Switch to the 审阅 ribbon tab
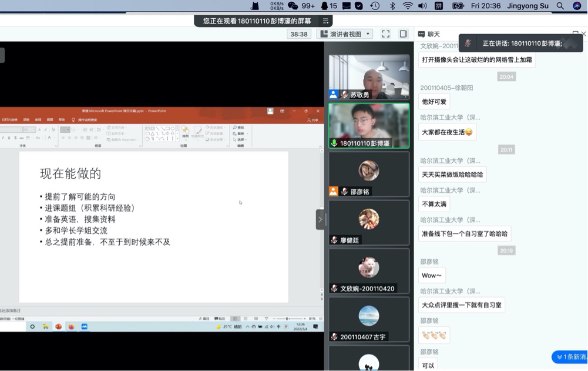Viewport: 588px width, 371px height. click(38, 120)
